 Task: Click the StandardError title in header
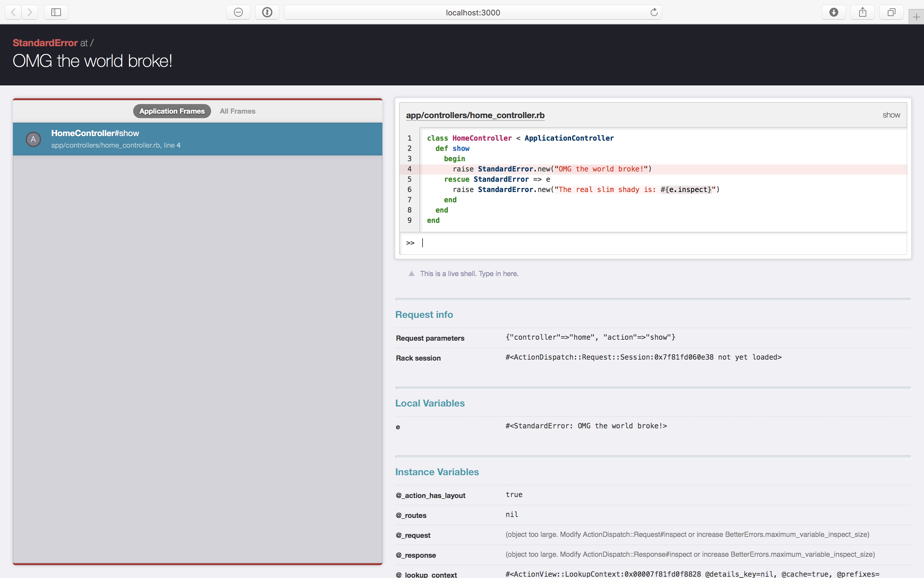tap(45, 43)
